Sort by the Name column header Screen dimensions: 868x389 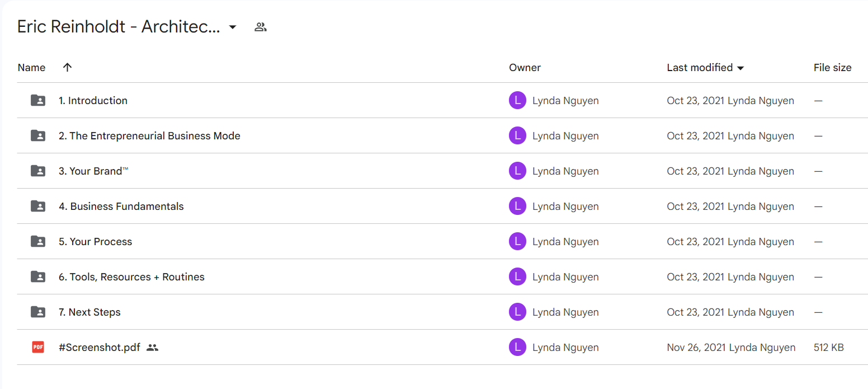pos(31,68)
